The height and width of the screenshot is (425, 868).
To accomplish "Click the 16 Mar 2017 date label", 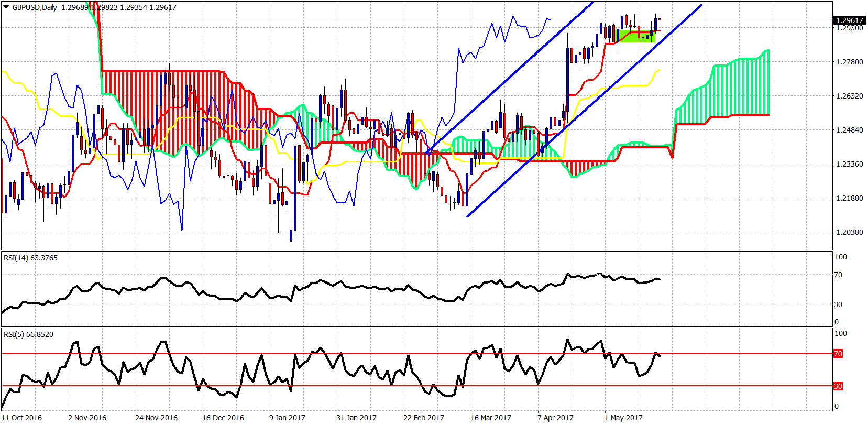I will pos(490,418).
